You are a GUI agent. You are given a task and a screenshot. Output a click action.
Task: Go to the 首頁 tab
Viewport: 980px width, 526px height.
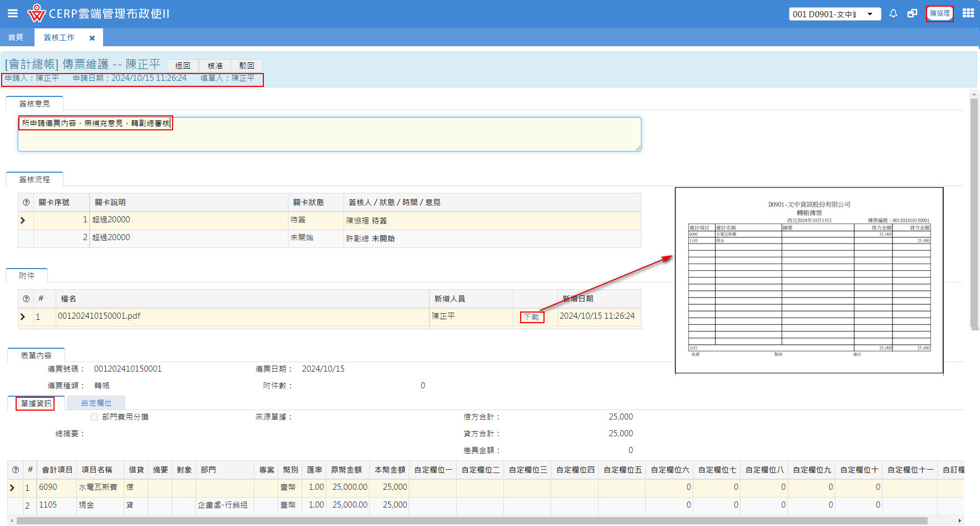point(16,37)
